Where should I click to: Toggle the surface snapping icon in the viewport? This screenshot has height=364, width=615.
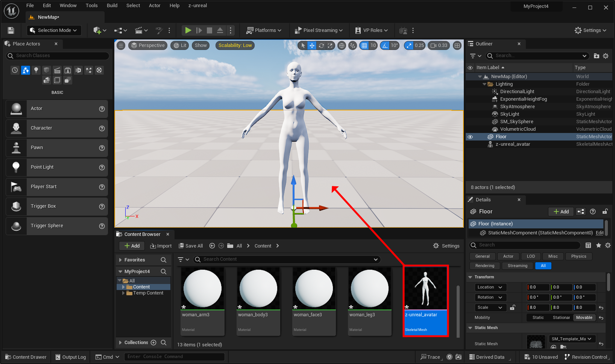tap(352, 45)
